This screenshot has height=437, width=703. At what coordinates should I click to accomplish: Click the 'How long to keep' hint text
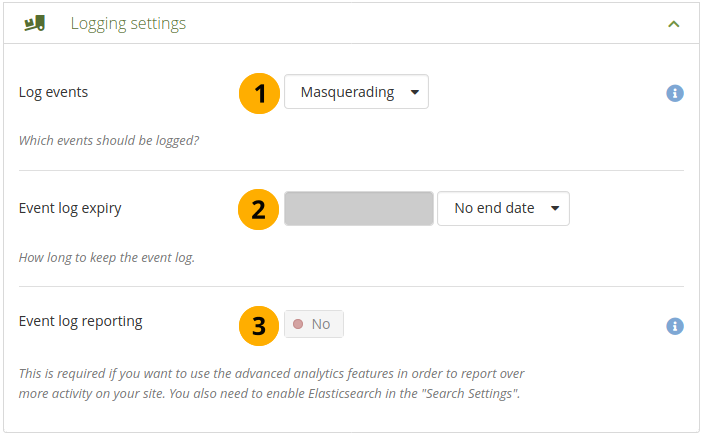107,257
